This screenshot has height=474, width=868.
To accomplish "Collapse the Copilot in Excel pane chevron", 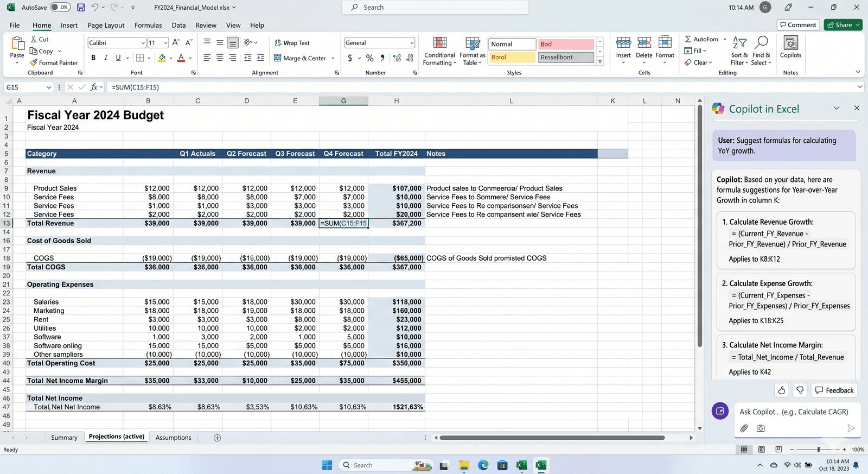I will pyautogui.click(x=837, y=108).
